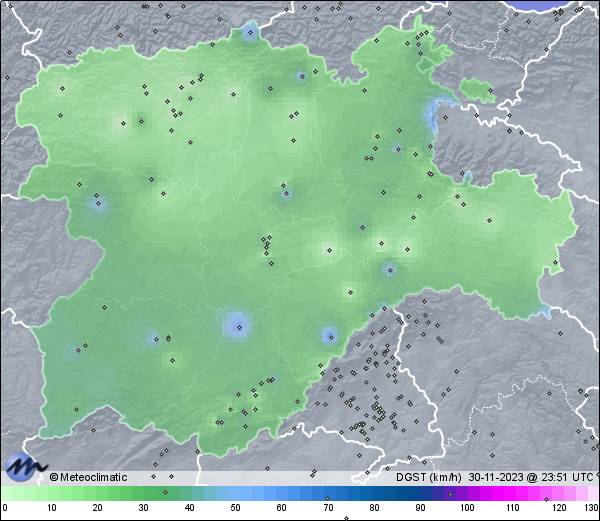Pick the light blue color above 50
The width and height of the screenshot is (600, 521).
(x=235, y=493)
